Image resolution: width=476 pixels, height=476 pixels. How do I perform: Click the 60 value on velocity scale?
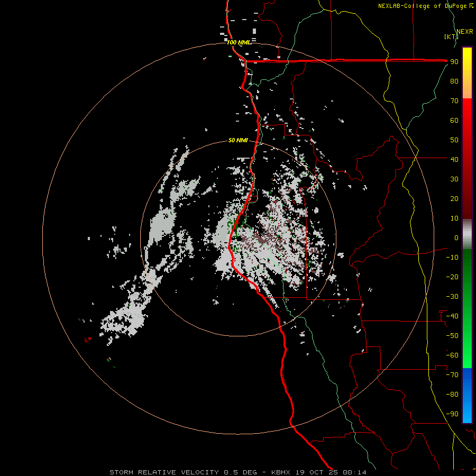click(x=454, y=121)
